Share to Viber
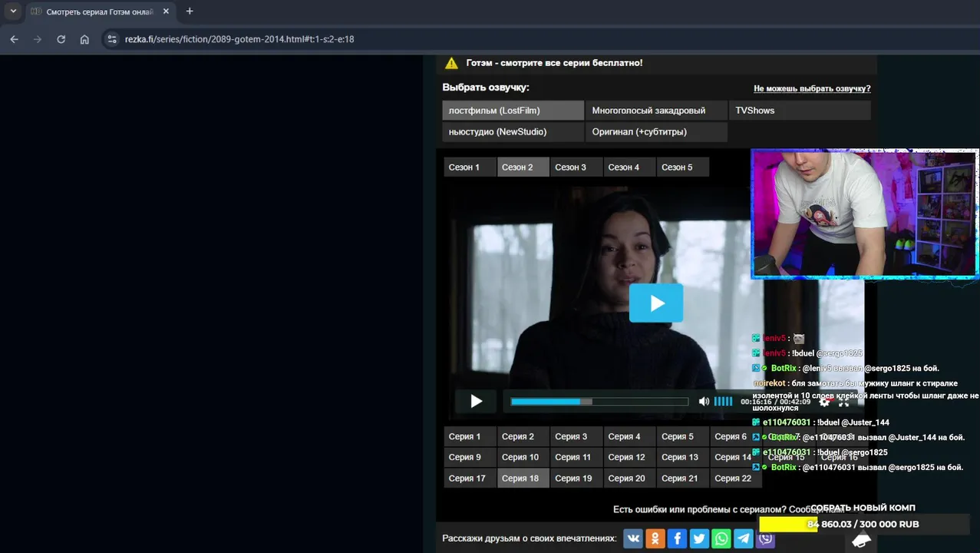The image size is (980, 553). [765, 538]
